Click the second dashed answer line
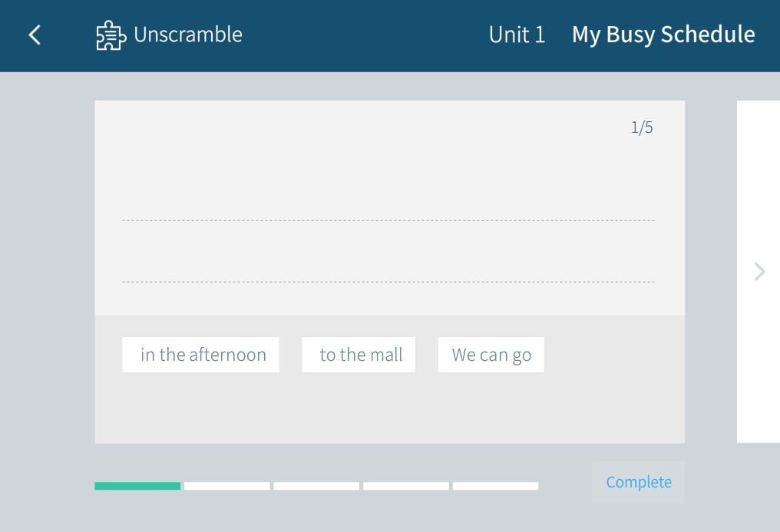 tap(388, 281)
